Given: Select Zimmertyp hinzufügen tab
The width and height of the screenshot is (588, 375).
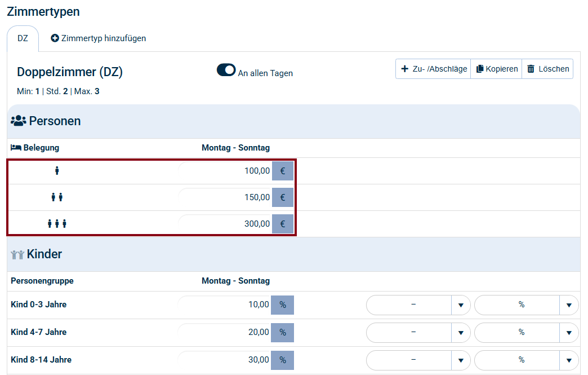Looking at the screenshot, I should (x=99, y=38).
